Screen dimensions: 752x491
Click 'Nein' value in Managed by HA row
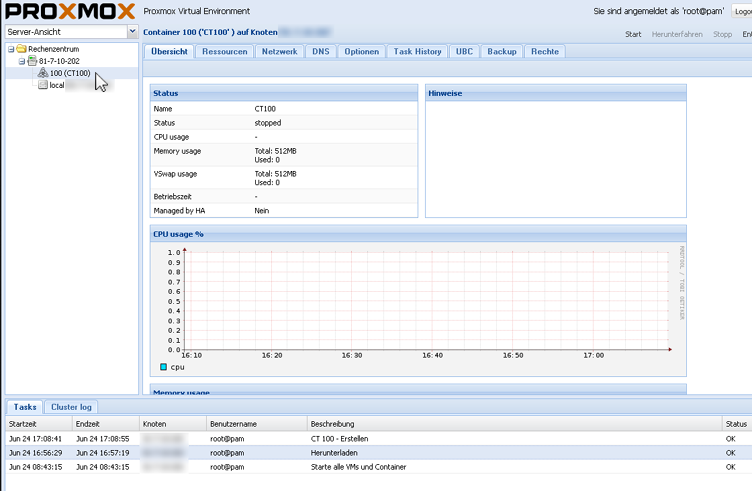(261, 210)
